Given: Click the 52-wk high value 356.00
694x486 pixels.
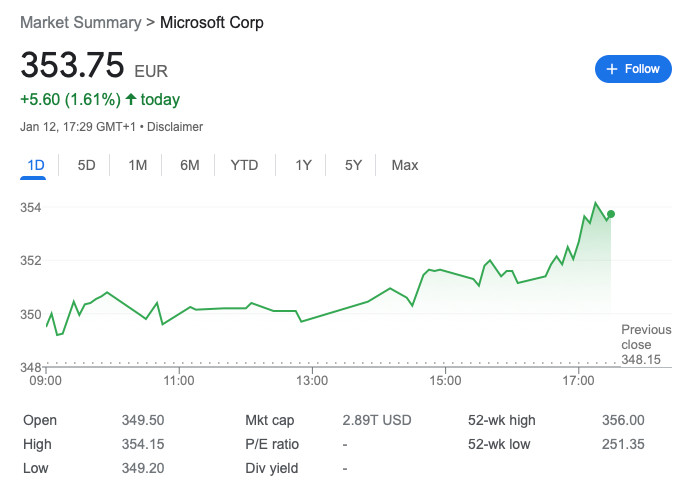Looking at the screenshot, I should (623, 420).
